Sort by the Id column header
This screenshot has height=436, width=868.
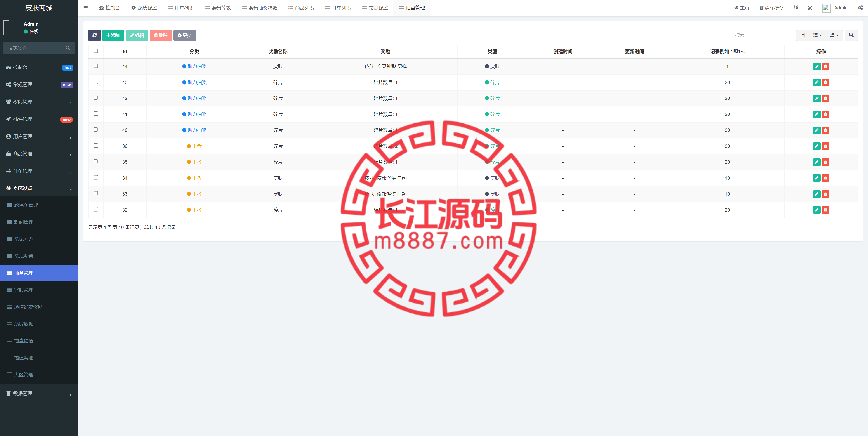click(125, 52)
